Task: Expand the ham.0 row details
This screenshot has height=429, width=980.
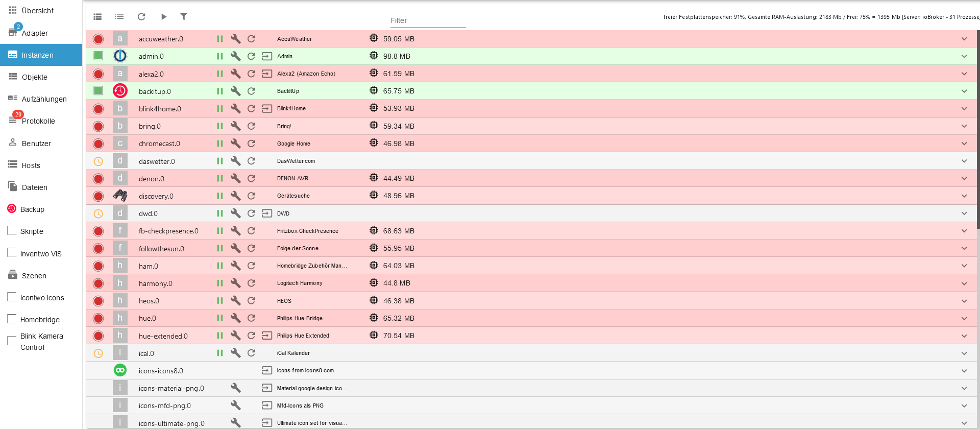Action: (964, 266)
